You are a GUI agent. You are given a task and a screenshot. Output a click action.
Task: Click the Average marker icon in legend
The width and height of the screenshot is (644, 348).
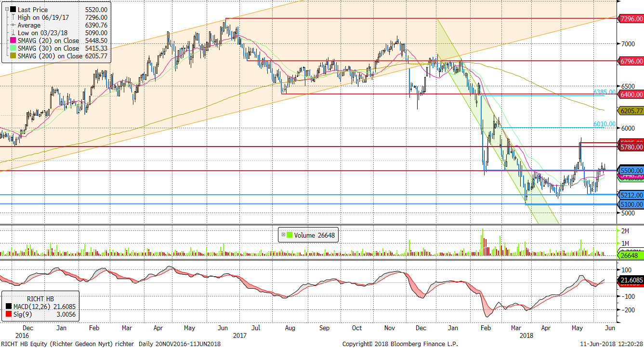(x=12, y=25)
